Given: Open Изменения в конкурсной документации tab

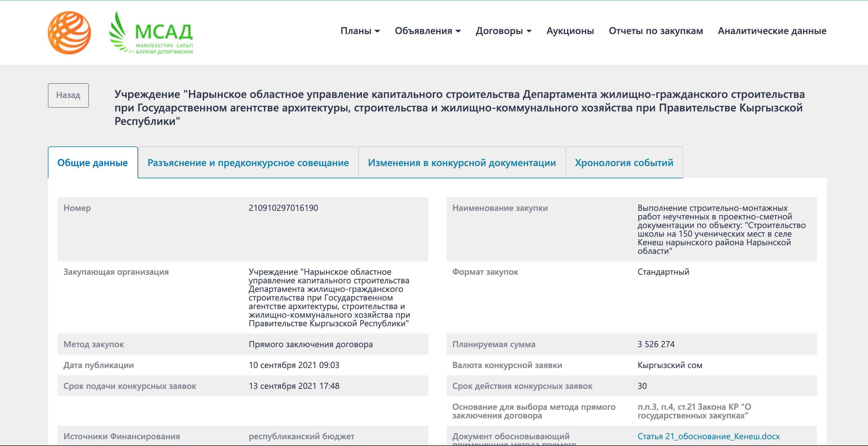Looking at the screenshot, I should point(462,163).
